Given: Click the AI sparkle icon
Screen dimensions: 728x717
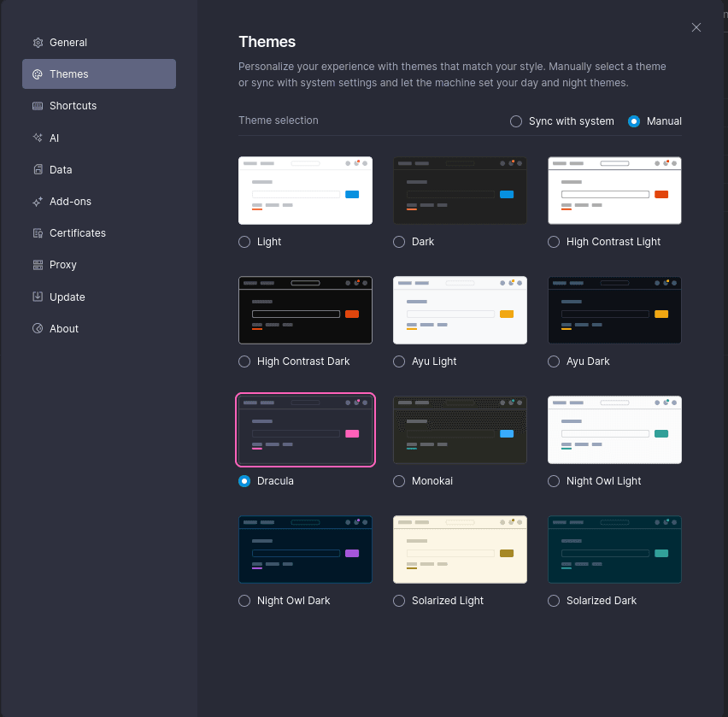Looking at the screenshot, I should pyautogui.click(x=38, y=138).
